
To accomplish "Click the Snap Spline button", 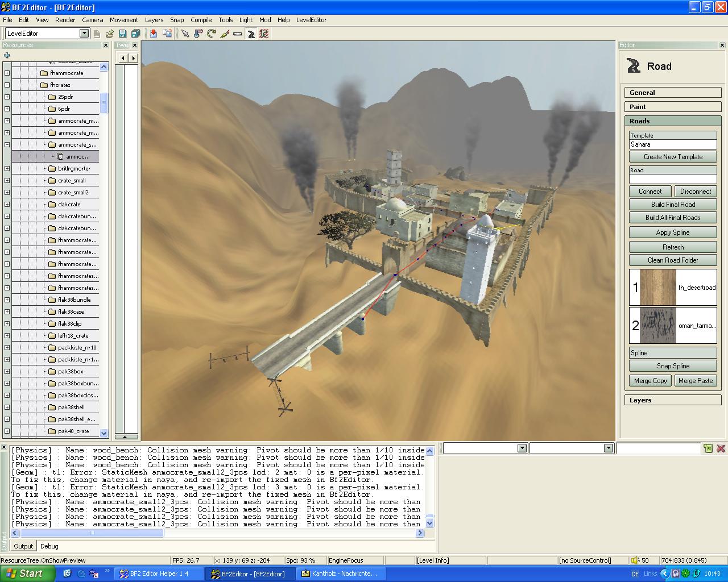I will tap(673, 366).
